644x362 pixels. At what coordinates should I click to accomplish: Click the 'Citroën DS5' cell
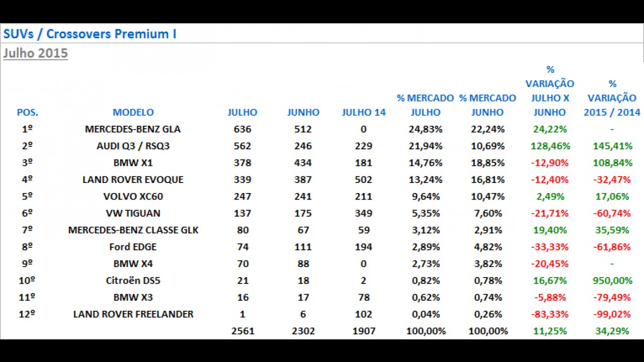point(133,281)
